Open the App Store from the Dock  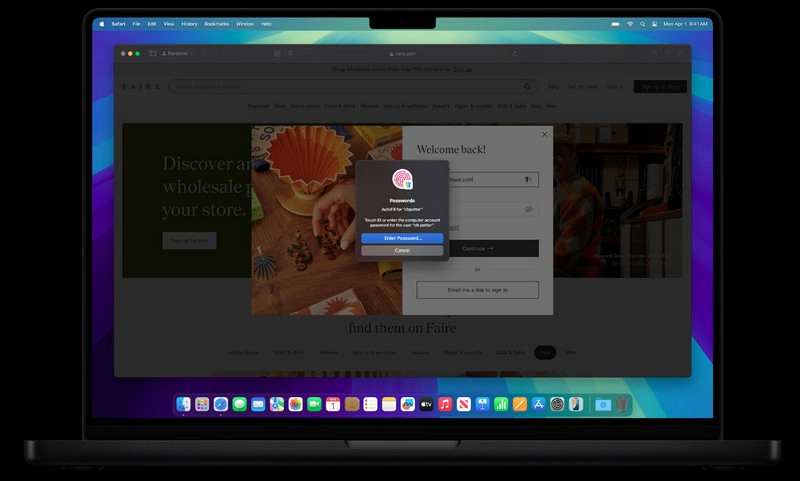pyautogui.click(x=538, y=404)
